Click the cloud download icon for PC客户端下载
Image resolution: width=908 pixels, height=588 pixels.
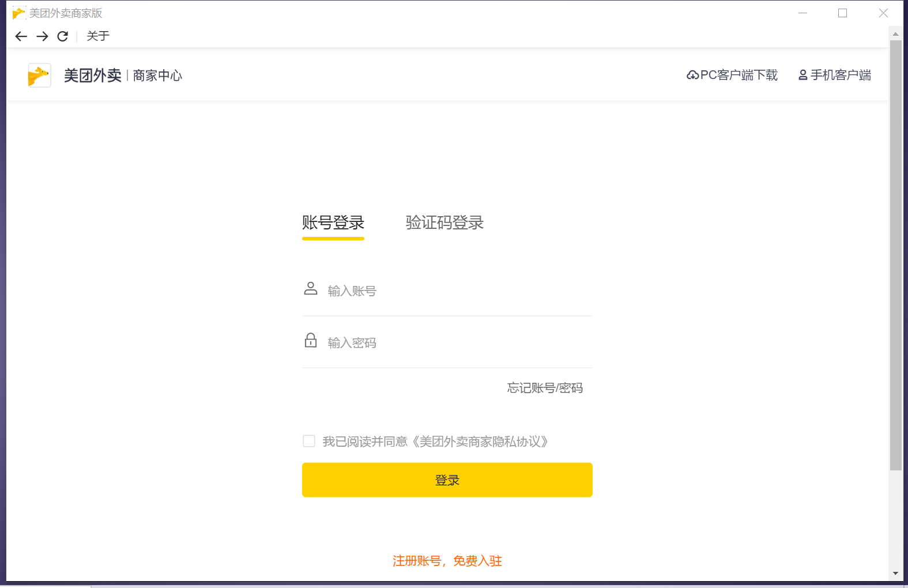tap(692, 76)
